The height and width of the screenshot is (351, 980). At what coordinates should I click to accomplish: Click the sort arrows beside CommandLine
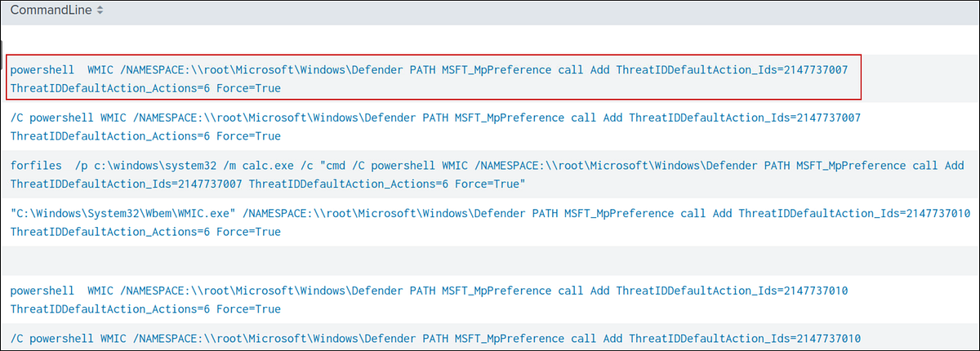click(x=100, y=10)
